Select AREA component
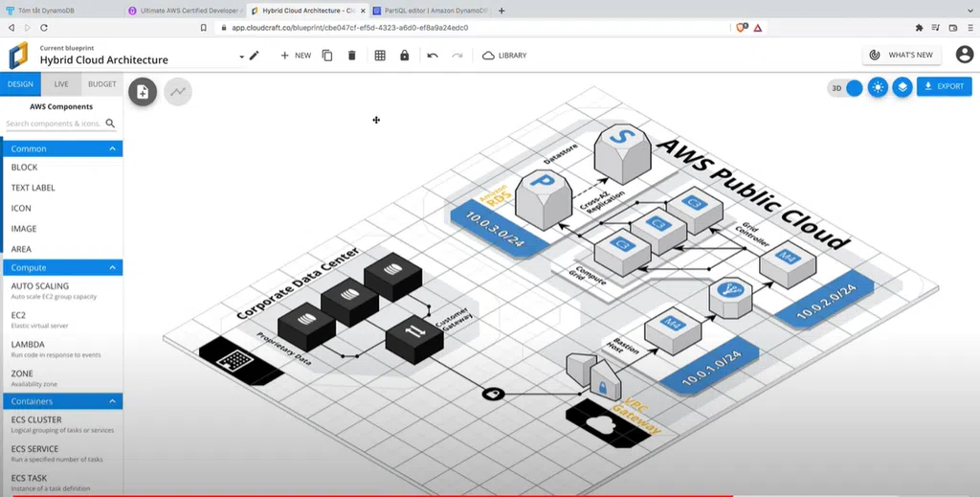 click(21, 249)
